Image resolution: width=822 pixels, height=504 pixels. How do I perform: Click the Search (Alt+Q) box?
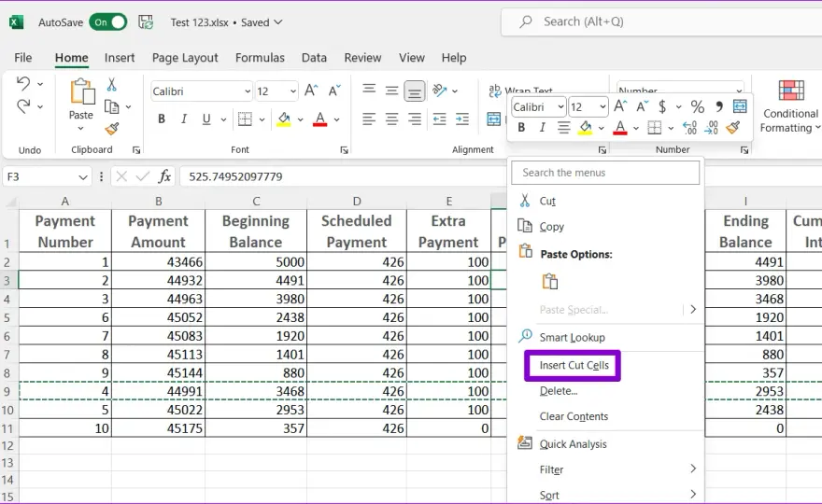[661, 22]
